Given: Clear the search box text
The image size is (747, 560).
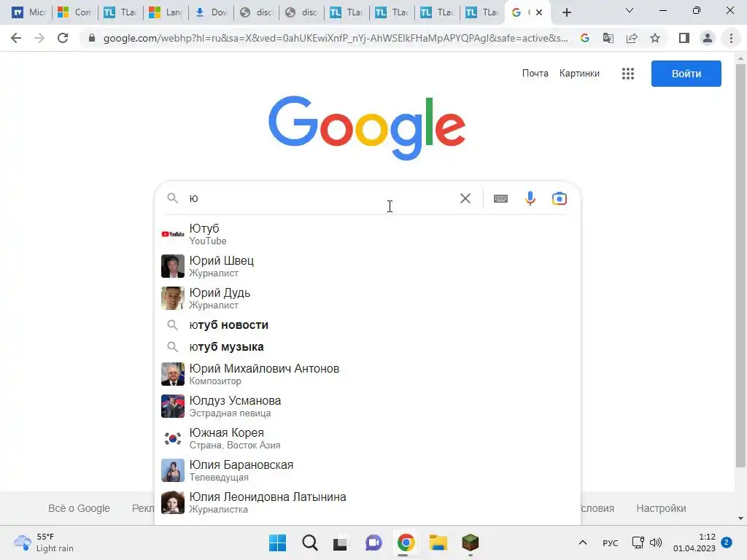Looking at the screenshot, I should (465, 198).
